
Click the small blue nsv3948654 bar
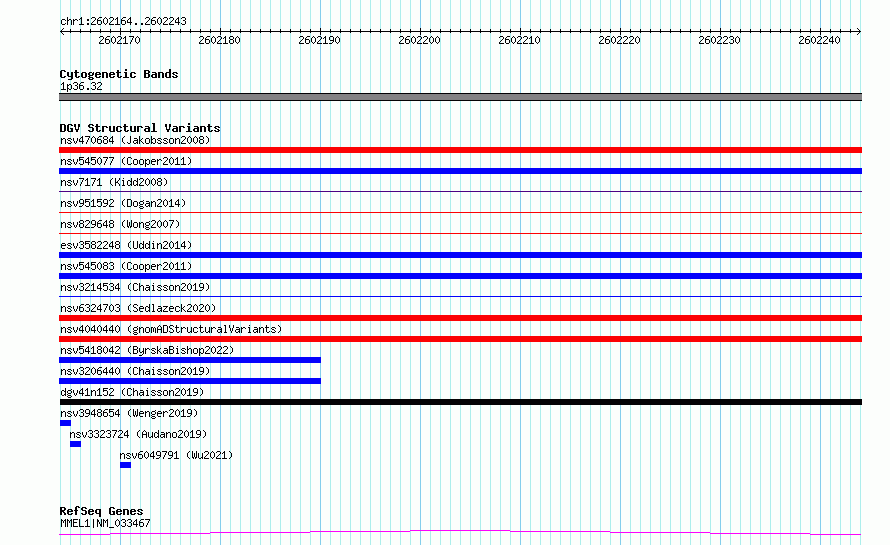[65, 423]
